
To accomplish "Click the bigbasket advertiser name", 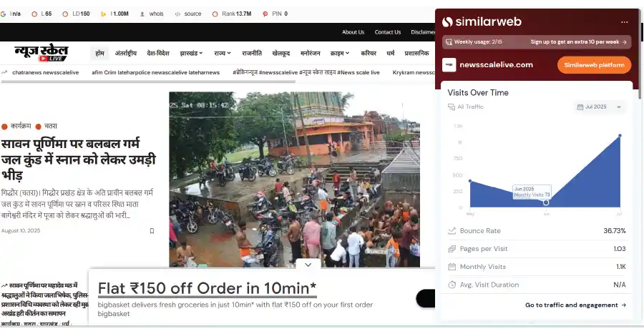I will coord(114,314).
